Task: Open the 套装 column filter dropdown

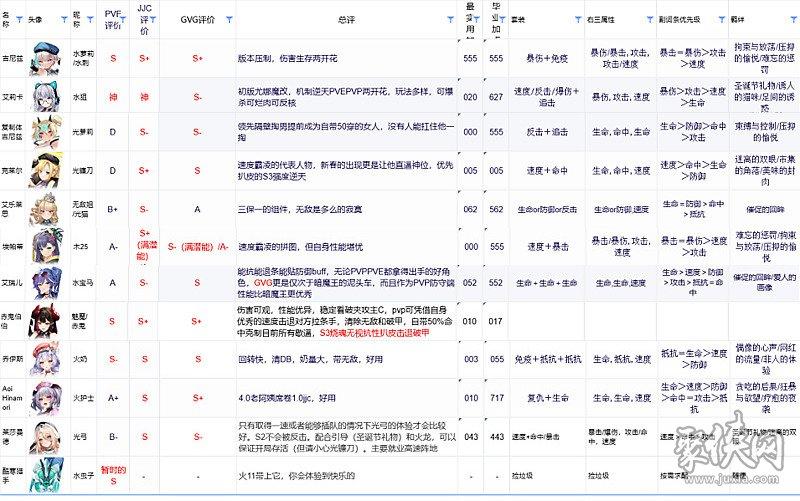Action: [x=577, y=20]
